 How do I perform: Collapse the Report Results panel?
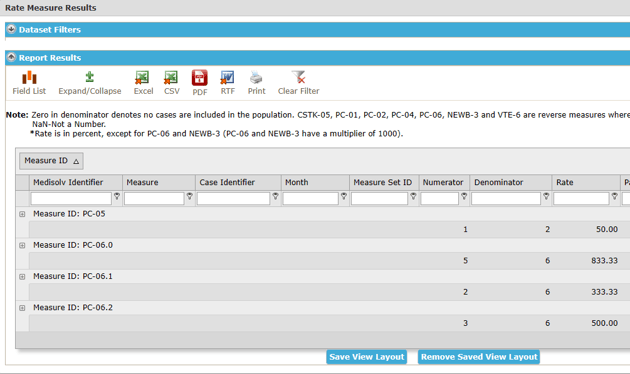[x=11, y=57]
